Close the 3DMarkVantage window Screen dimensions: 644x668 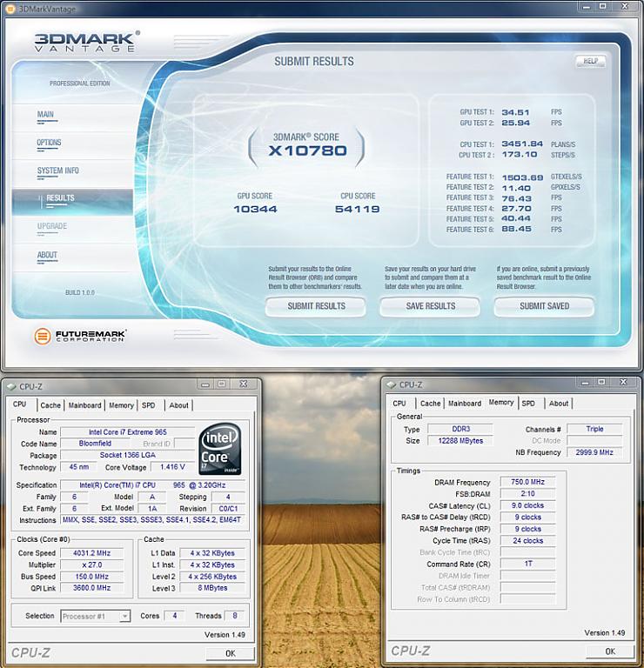tap(625, 6)
